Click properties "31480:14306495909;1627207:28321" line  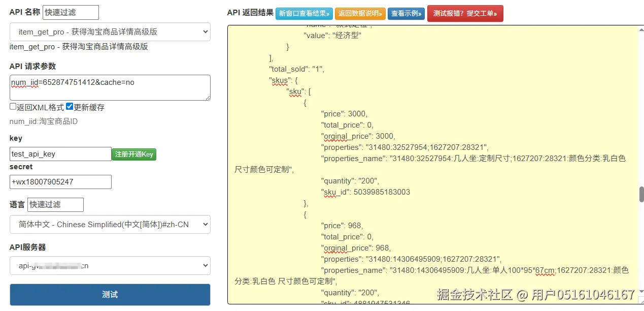click(x=411, y=259)
